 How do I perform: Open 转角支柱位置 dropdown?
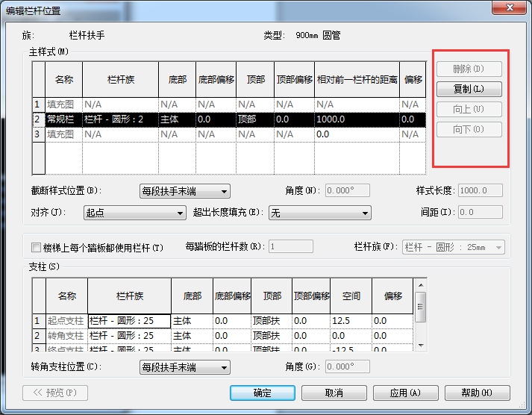[x=185, y=367]
